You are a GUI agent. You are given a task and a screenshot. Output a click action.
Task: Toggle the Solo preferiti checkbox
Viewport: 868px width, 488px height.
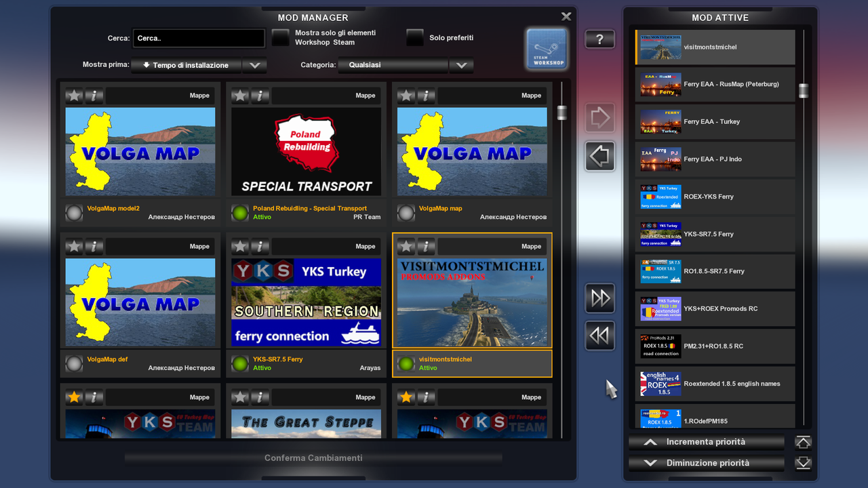coord(414,37)
